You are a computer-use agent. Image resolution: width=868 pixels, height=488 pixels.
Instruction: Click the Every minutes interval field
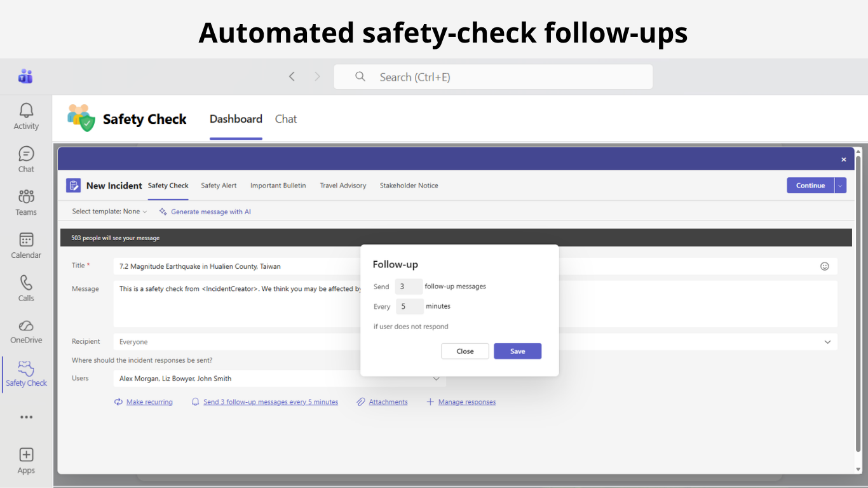[410, 306]
